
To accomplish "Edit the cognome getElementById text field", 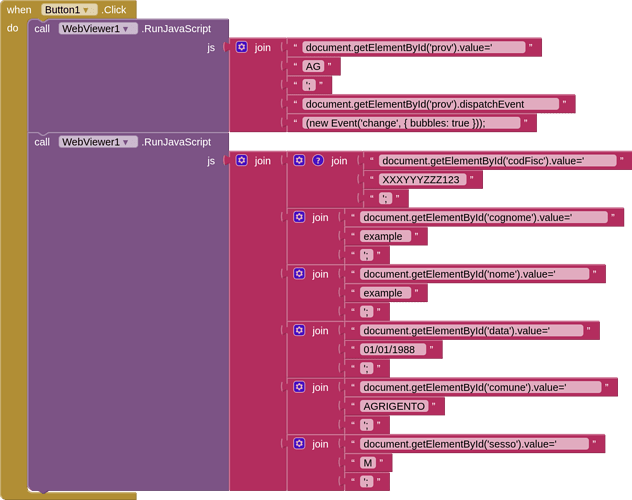I will point(484,217).
